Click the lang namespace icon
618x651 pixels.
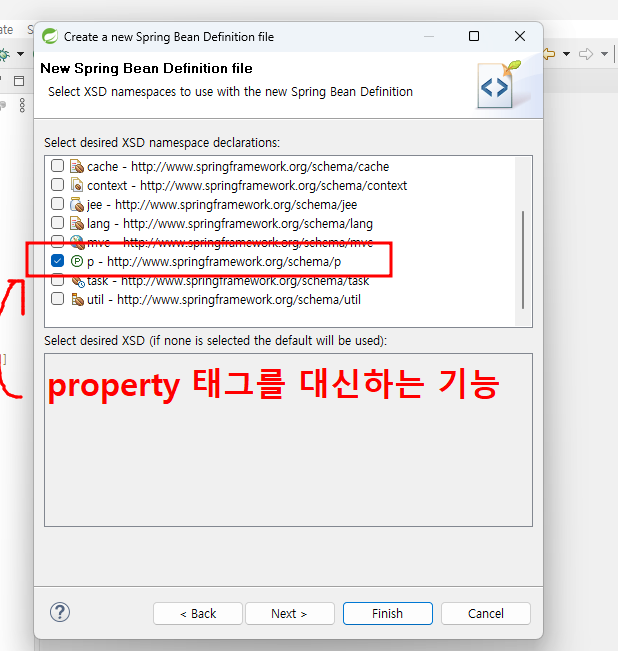pyautogui.click(x=77, y=223)
